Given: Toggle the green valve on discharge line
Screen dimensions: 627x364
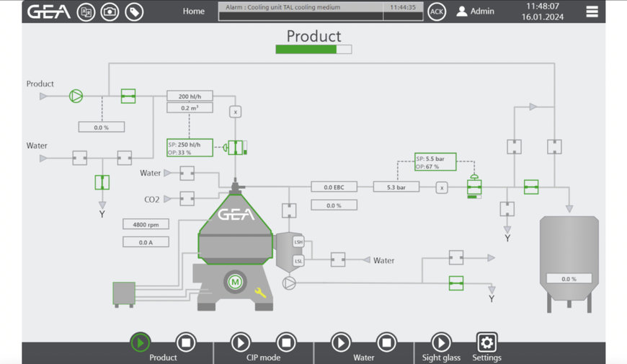Looking at the screenshot, I should pyautogui.click(x=531, y=187).
